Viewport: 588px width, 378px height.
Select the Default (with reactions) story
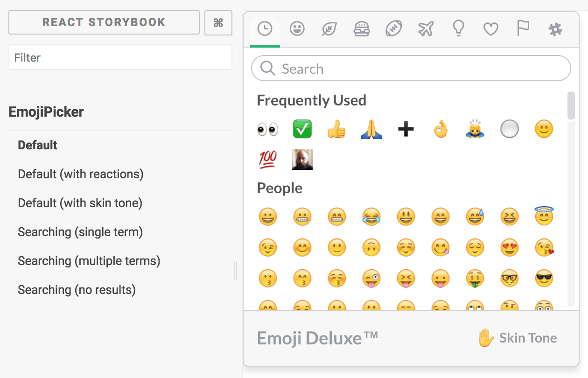pyautogui.click(x=81, y=174)
